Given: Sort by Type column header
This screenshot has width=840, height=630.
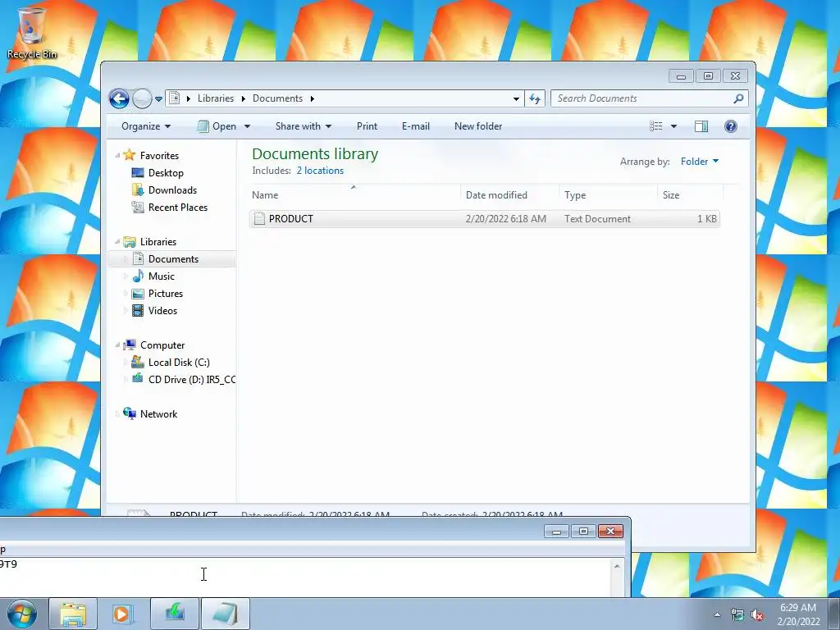Looking at the screenshot, I should click(608, 195).
